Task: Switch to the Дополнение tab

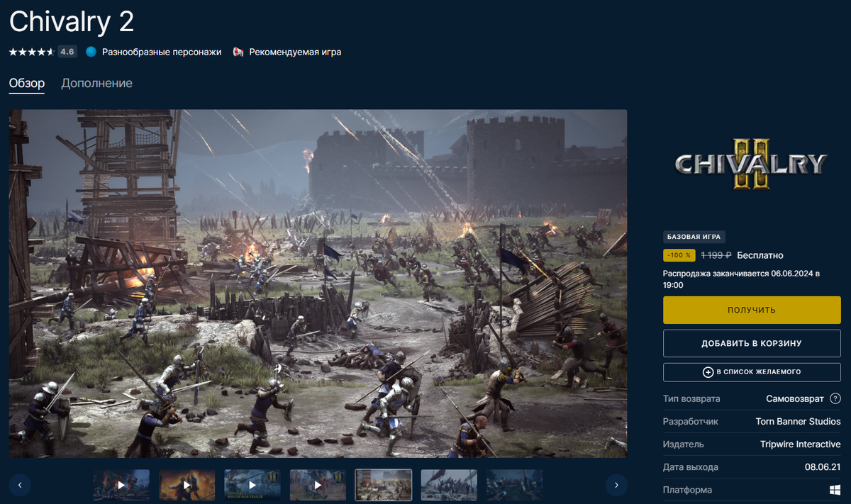Action: point(96,84)
